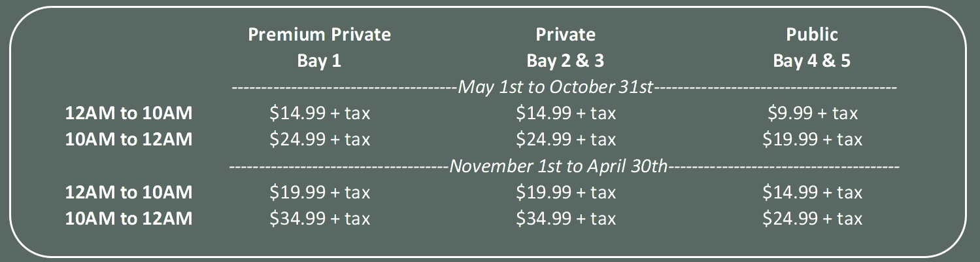Click the $9.99 + tax Public bay price
This screenshot has height=262, width=980.
coord(812,113)
